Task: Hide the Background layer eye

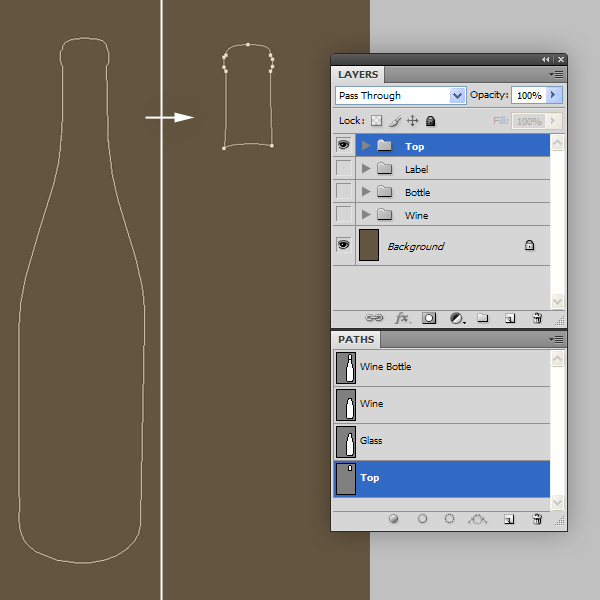Action: click(x=343, y=245)
